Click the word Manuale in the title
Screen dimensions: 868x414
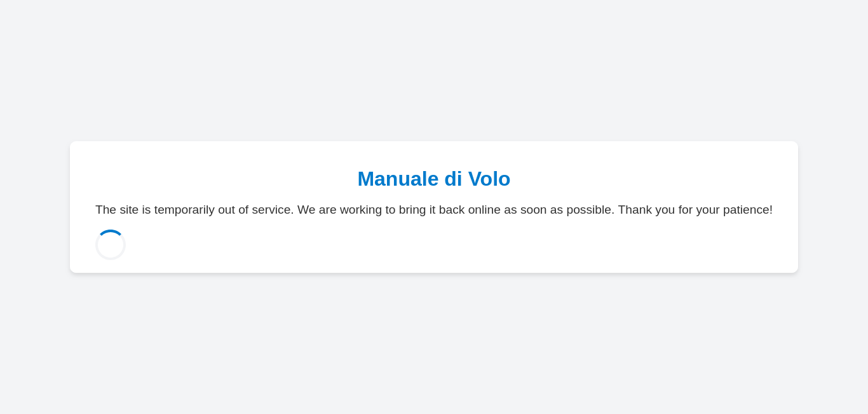pos(398,179)
